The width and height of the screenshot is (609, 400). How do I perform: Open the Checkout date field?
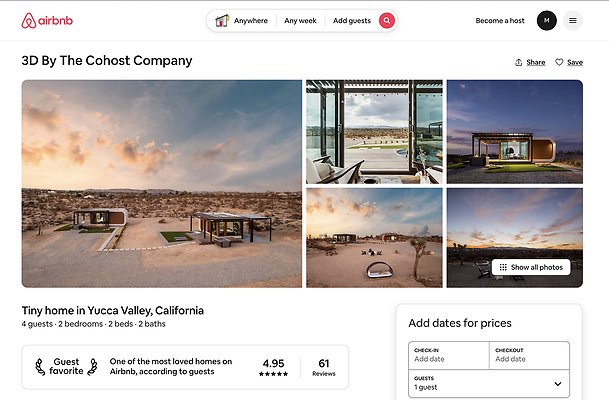tap(529, 355)
